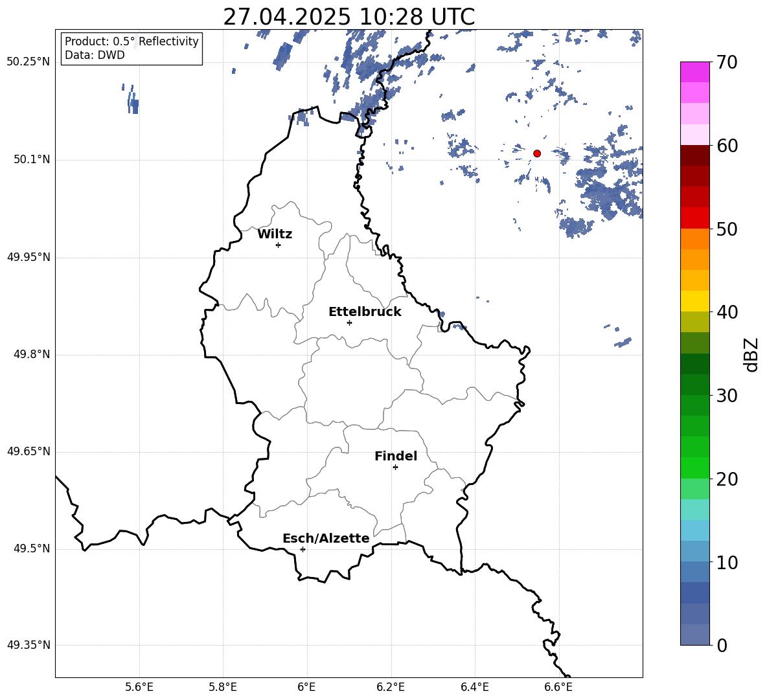Click the dBZ colorbar axis label
The image size is (767, 700).
point(752,354)
